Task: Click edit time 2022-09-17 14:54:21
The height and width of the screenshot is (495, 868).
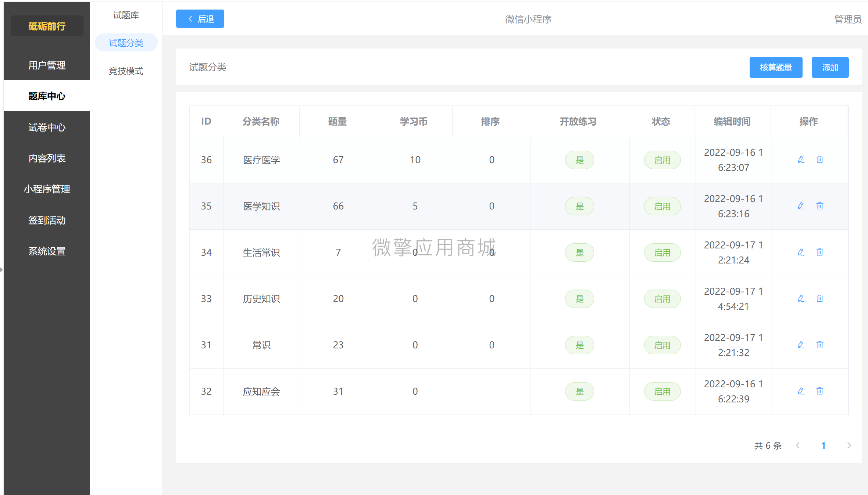Action: coord(733,299)
